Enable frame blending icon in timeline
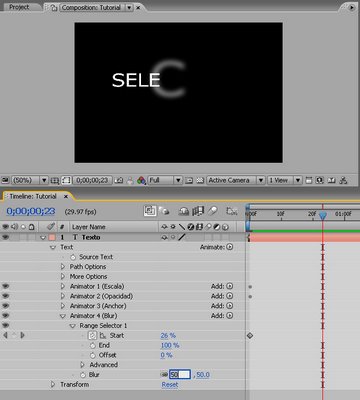This screenshot has width=360, height=400. click(x=198, y=211)
